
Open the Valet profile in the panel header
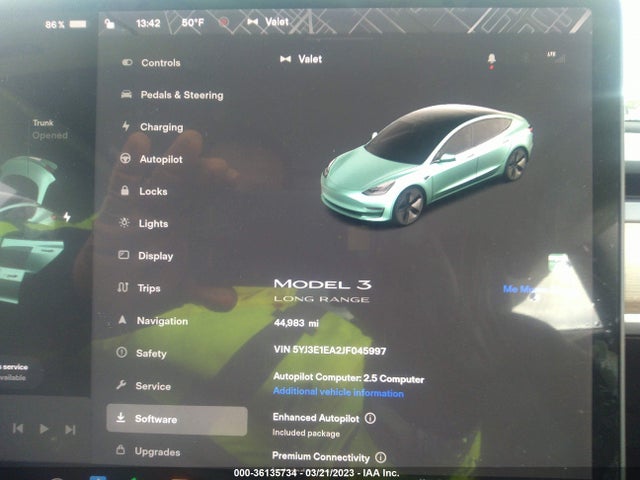pyautogui.click(x=301, y=59)
